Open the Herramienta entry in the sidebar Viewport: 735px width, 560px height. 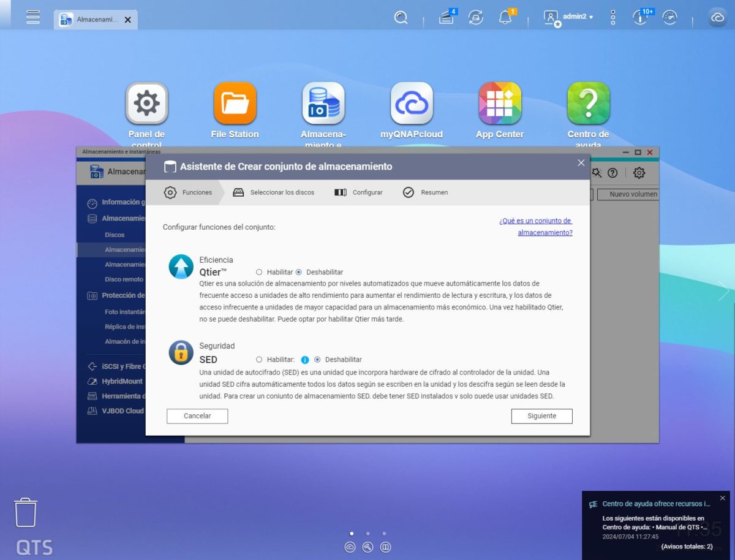(x=116, y=396)
